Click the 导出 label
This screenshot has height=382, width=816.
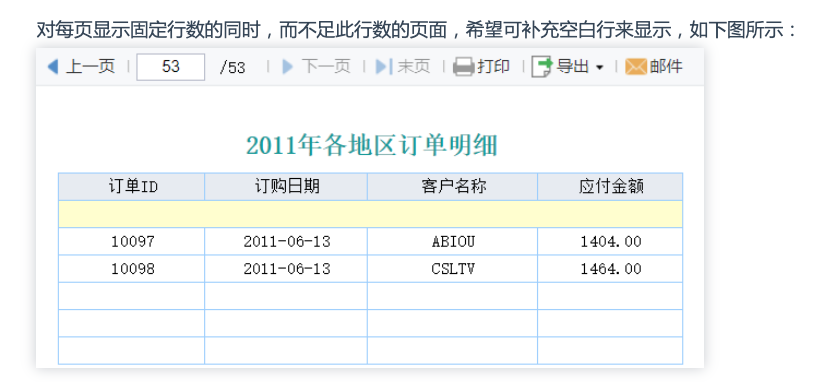pyautogui.click(x=572, y=67)
